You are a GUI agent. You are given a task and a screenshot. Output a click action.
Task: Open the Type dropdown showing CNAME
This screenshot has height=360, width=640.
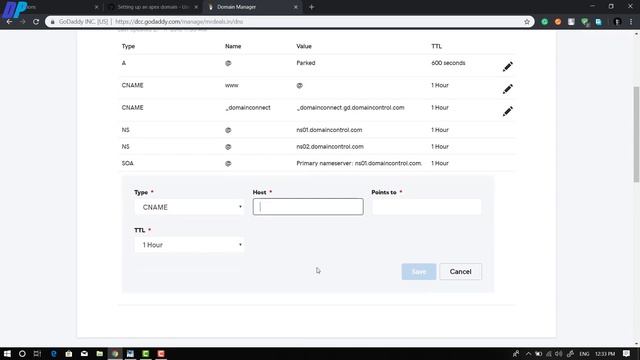tap(189, 207)
